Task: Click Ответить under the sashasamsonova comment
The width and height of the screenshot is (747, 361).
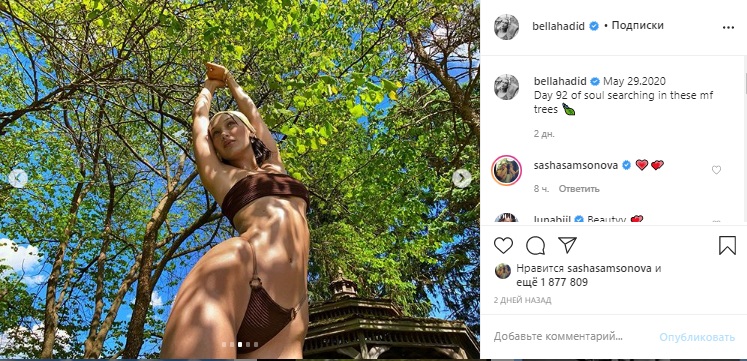Action: pos(579,189)
